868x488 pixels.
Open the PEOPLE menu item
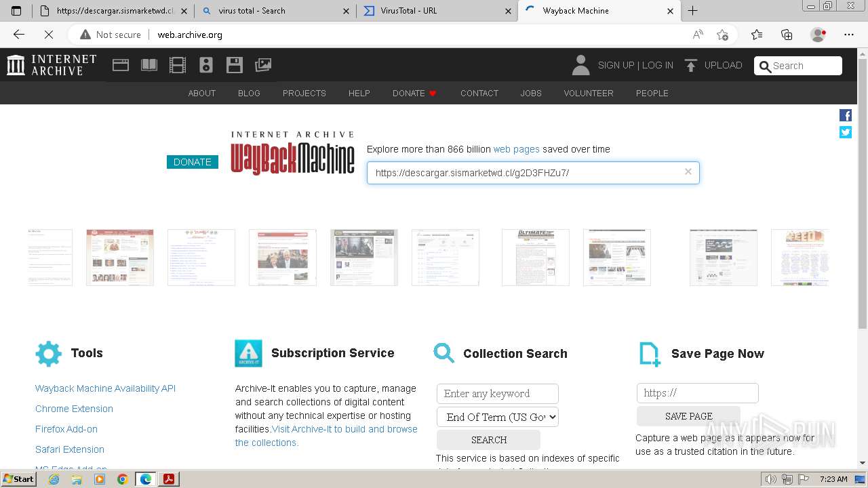(x=652, y=93)
